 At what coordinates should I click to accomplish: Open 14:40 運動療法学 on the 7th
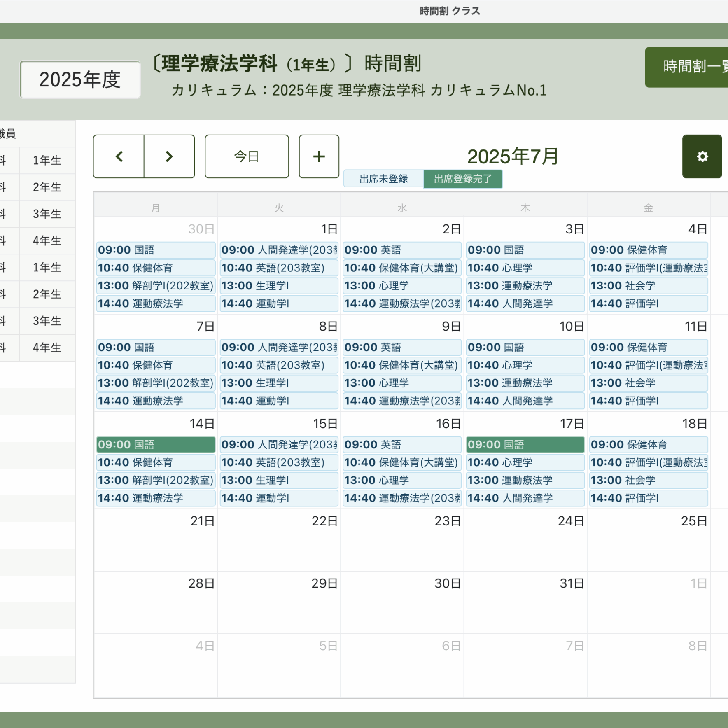coord(156,401)
